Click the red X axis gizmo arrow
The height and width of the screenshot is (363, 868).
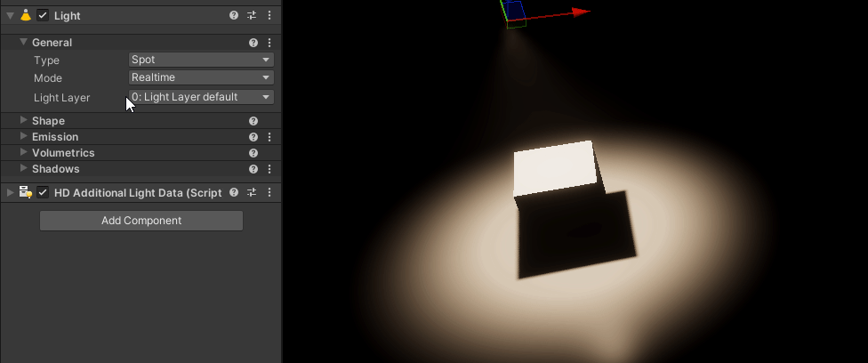pos(580,12)
